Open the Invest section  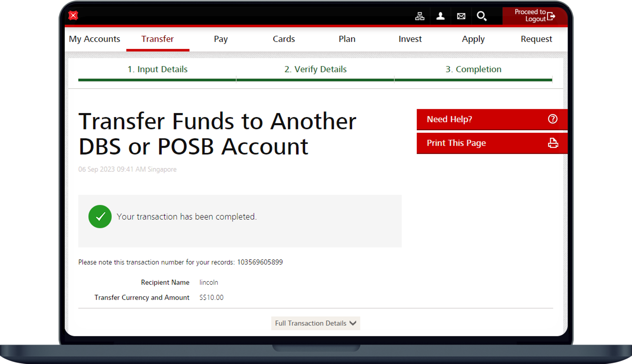pos(410,39)
